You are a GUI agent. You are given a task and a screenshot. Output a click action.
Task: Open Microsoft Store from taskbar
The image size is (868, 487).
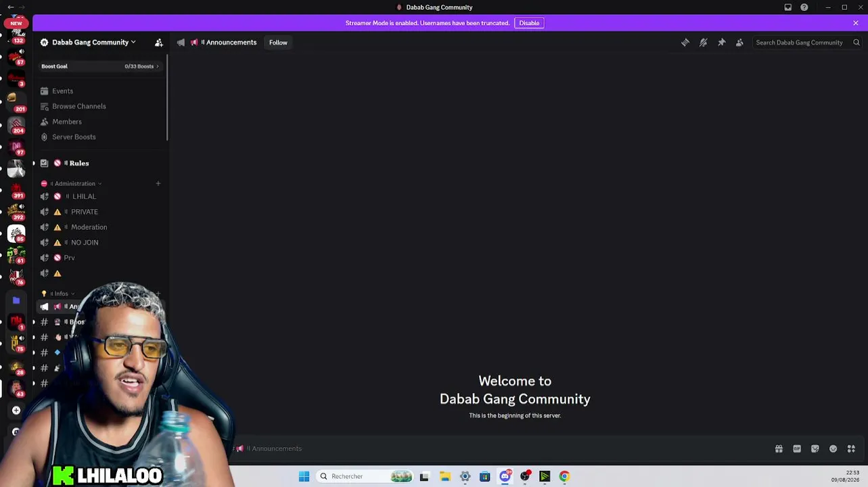click(484, 476)
